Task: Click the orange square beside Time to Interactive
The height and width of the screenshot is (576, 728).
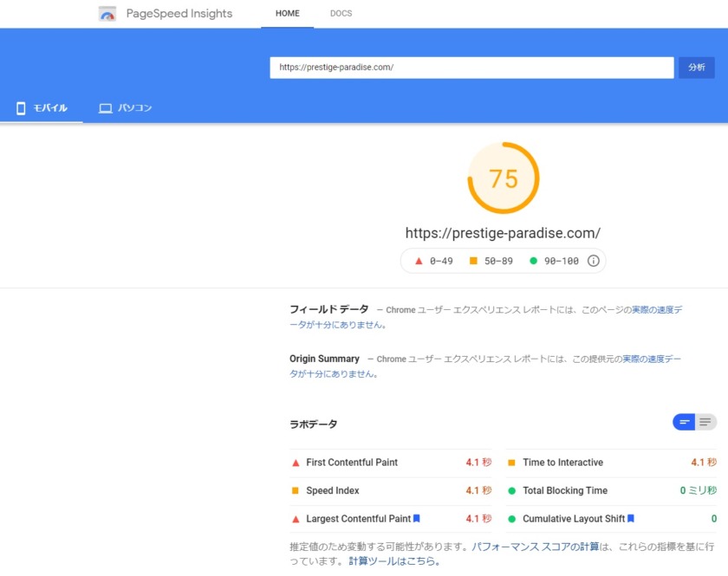Action: coord(511,463)
